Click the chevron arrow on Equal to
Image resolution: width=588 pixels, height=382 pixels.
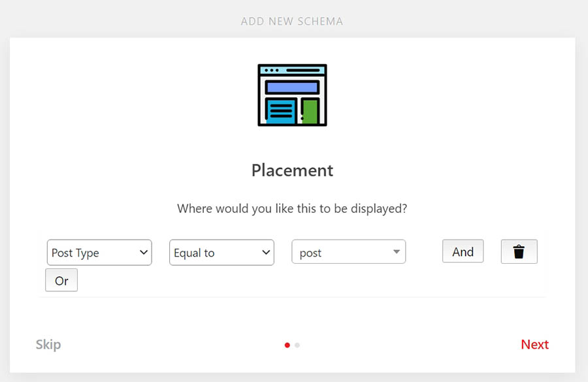click(266, 253)
